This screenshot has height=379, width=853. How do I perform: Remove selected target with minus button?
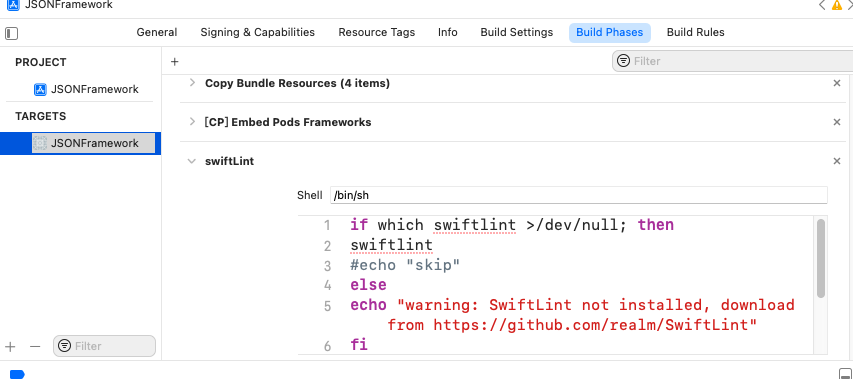[x=35, y=346]
